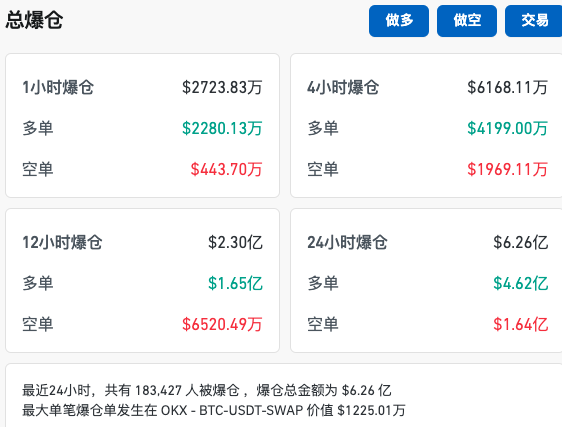Click the green $4199.00万 long value
This screenshot has width=562, height=427.
coord(508,128)
